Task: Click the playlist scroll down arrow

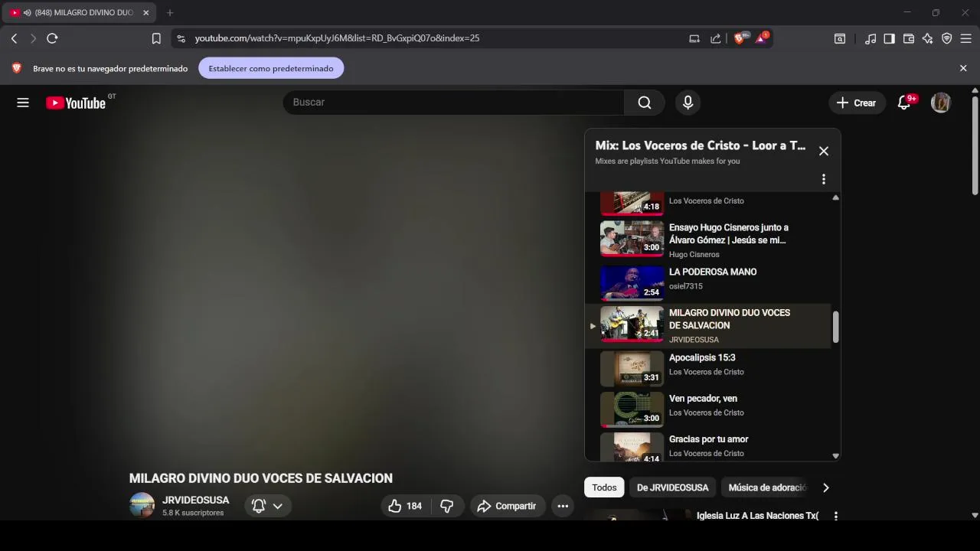Action: click(835, 456)
